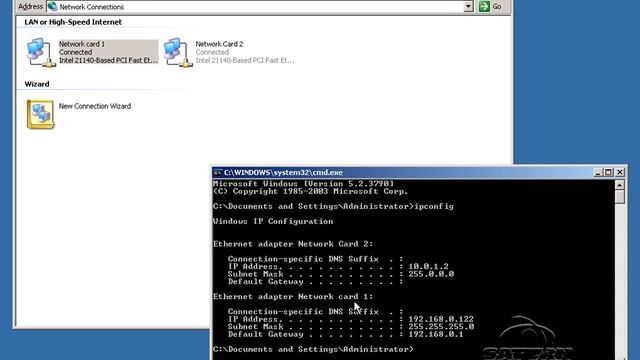The height and width of the screenshot is (360, 640).
Task: Click the 'LAN or High-Speed Internet' group heading
Action: (73, 22)
